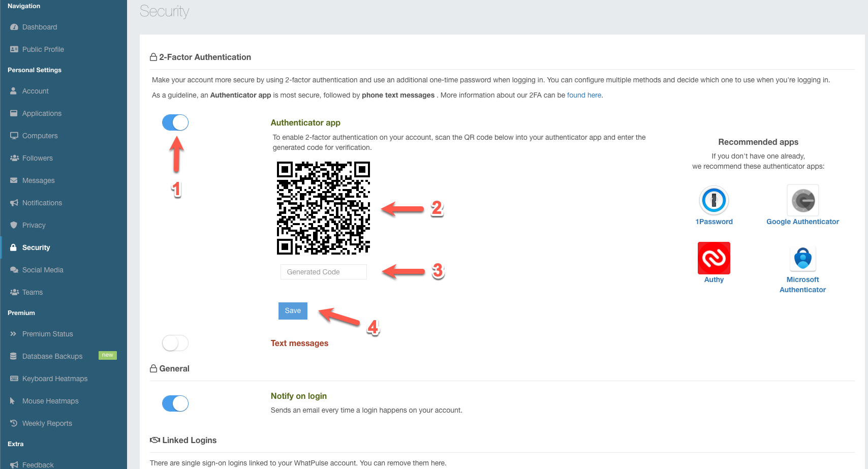This screenshot has width=868, height=469.
Task: Open the Teams sidebar item
Action: click(33, 292)
